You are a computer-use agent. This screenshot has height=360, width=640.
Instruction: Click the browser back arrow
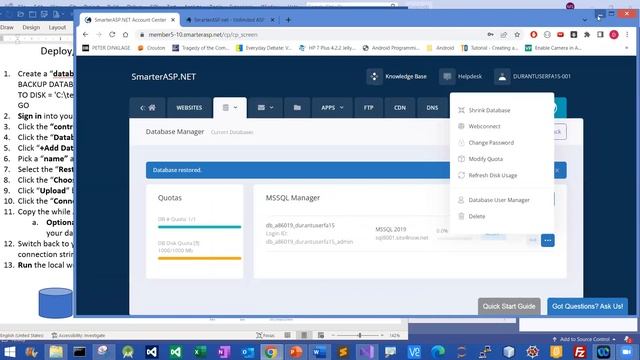point(85,35)
